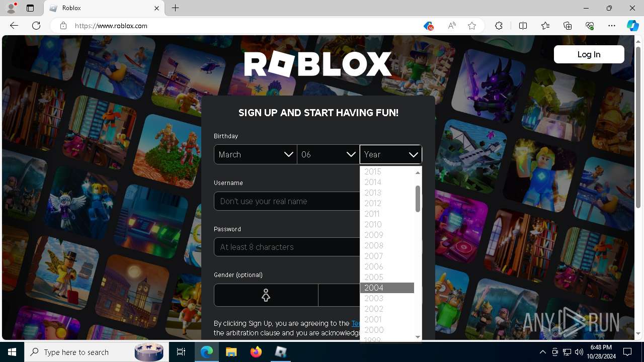This screenshot has height=362, width=644.
Task: Open Terms link in sign-up agreement
Action: coord(356,323)
